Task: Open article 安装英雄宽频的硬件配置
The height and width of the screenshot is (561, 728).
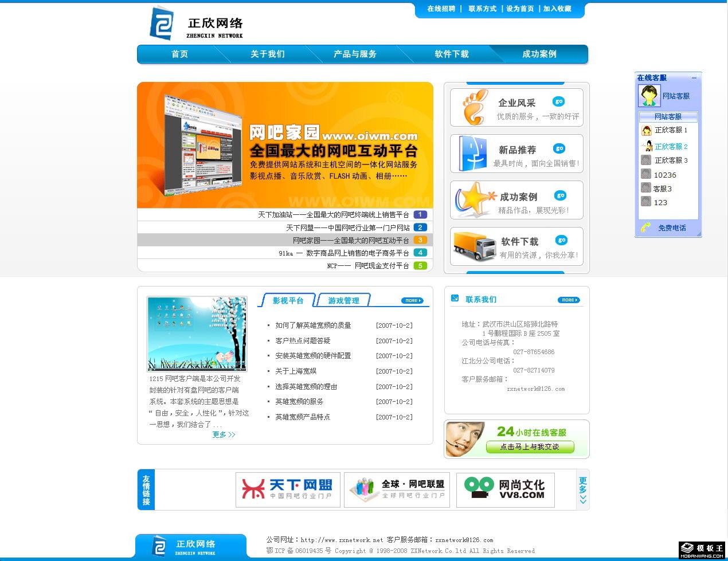Action: [x=313, y=356]
